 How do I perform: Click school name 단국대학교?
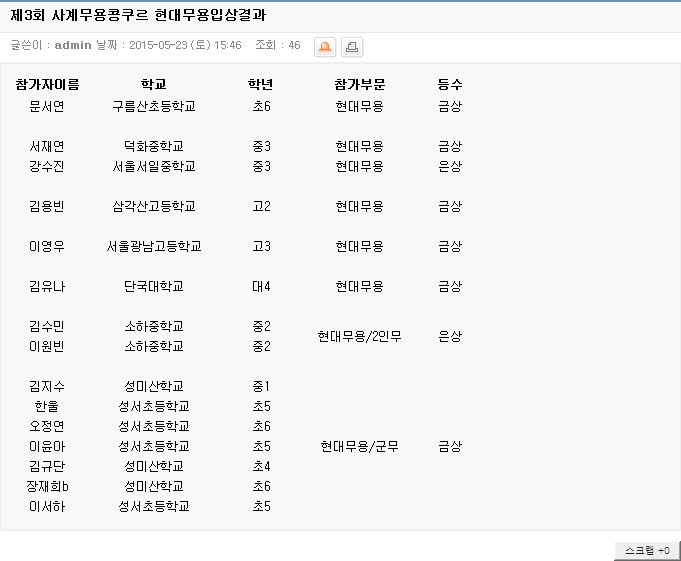154,287
